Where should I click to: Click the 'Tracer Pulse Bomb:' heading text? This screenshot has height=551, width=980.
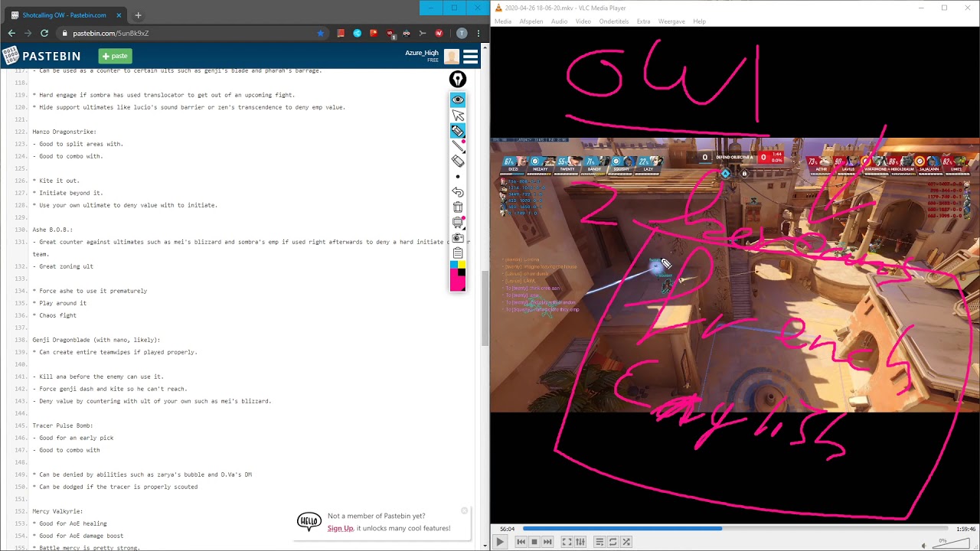[x=63, y=425]
